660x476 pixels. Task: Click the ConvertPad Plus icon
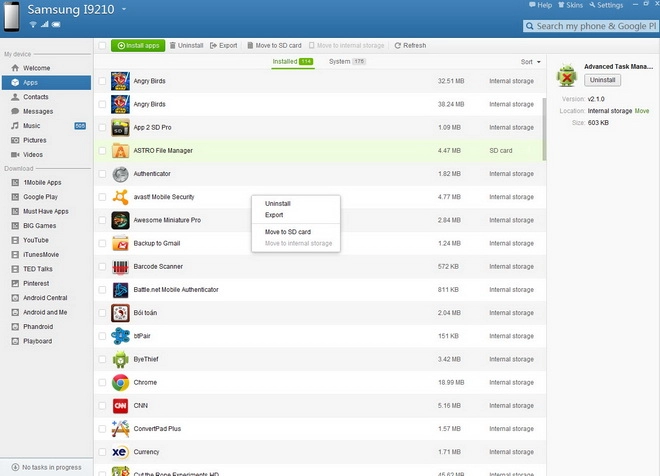(120, 428)
